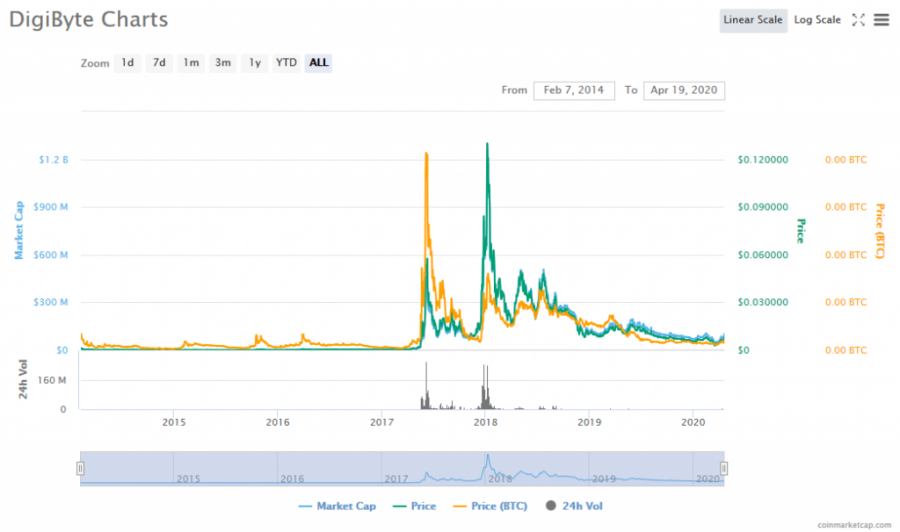Set zoom range to 7d
Viewport: 900px width, 532px height.
[x=159, y=63]
